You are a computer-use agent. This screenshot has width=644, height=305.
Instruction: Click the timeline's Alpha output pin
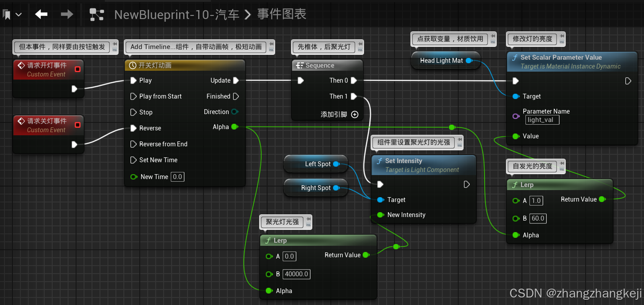point(235,127)
